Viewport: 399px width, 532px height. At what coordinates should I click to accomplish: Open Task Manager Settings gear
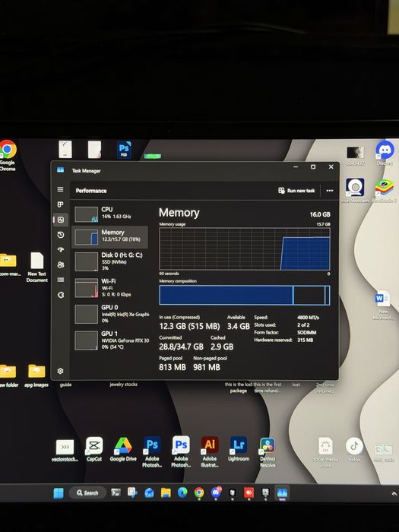[x=60, y=371]
